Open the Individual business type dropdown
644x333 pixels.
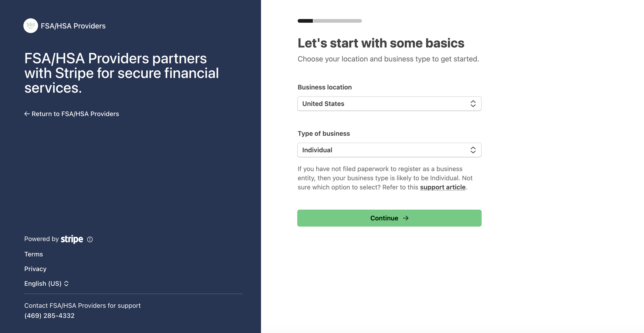[x=389, y=150]
